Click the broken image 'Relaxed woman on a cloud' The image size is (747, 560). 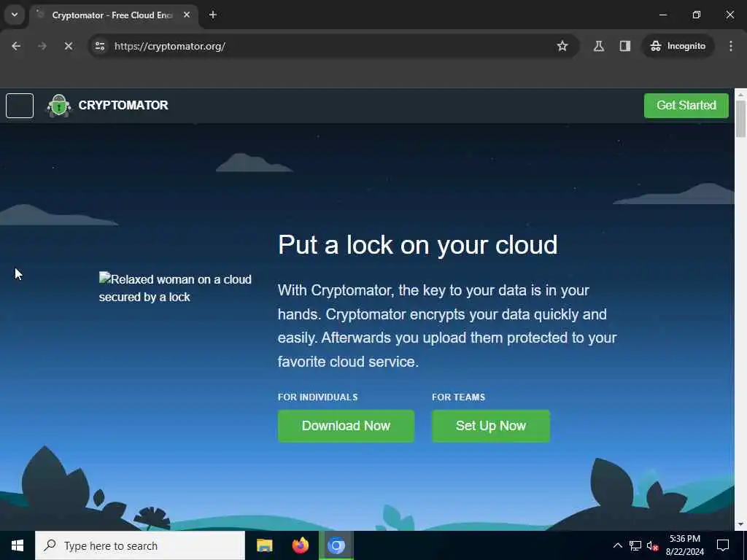(175, 287)
